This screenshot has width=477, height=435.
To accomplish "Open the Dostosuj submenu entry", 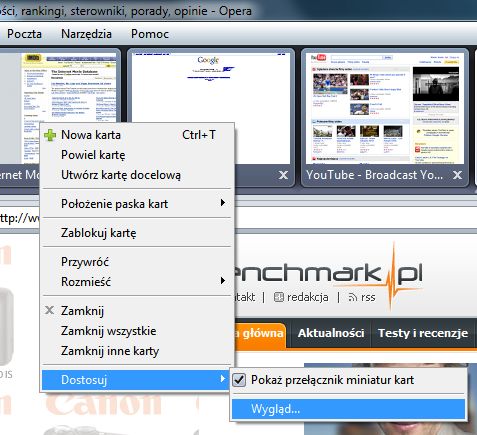I will tap(137, 380).
